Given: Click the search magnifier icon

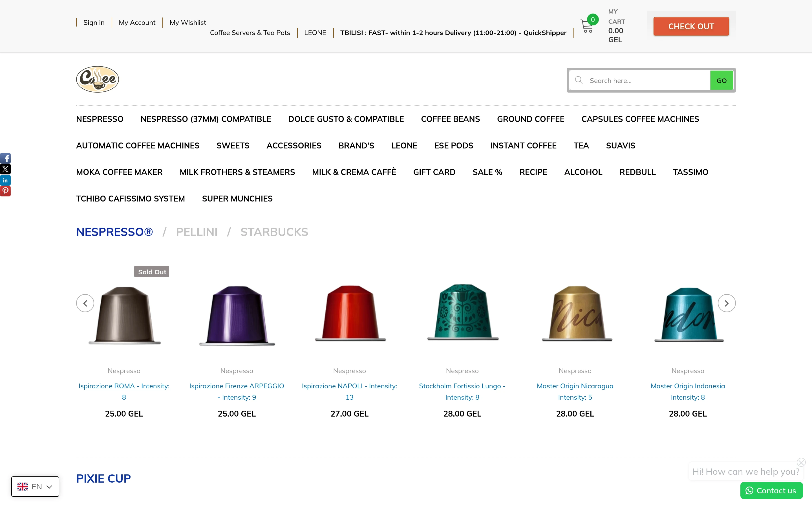Looking at the screenshot, I should (x=579, y=80).
